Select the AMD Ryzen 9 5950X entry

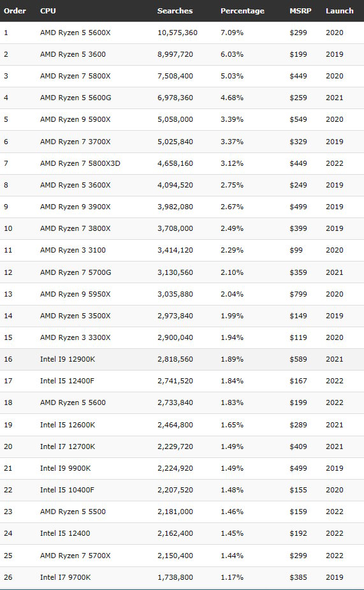[x=75, y=294]
